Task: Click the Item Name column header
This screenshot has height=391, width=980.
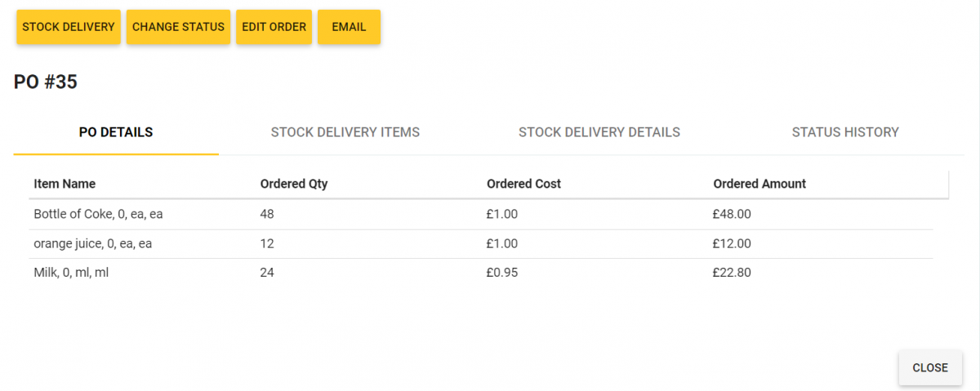Action: click(65, 184)
